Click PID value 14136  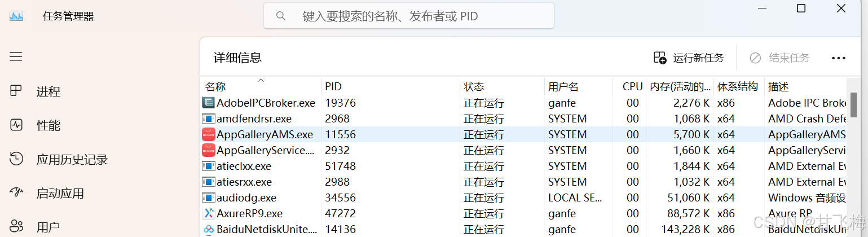pyautogui.click(x=340, y=229)
